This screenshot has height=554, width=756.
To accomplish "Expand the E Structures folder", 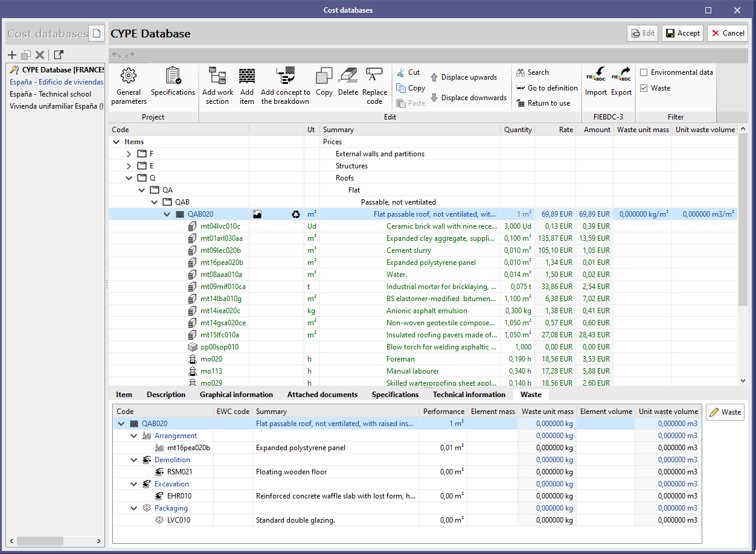I will click(x=129, y=166).
